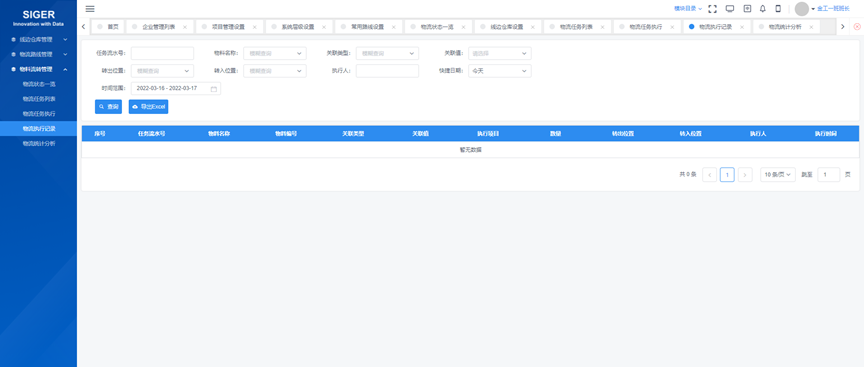864x367 pixels.
Task: Expand 线边仓库管理 in the sidebar
Action: click(39, 40)
